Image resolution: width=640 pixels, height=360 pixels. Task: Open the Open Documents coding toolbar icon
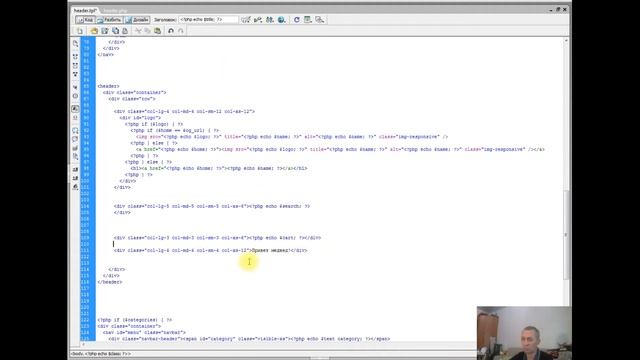point(75,44)
